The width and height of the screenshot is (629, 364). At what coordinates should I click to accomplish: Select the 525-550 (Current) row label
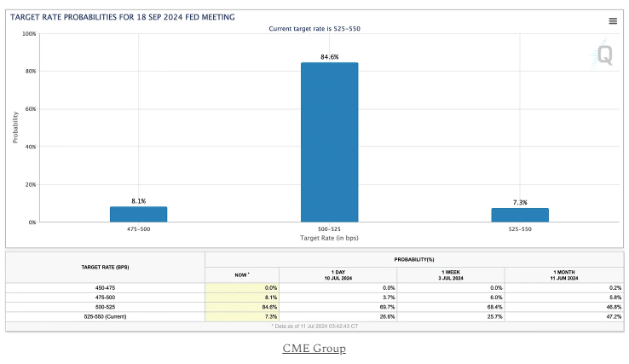click(106, 316)
